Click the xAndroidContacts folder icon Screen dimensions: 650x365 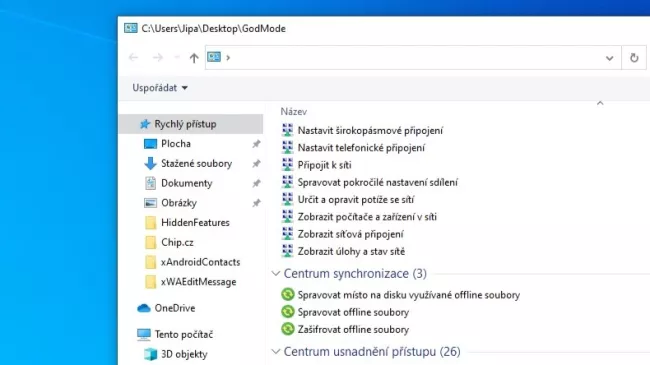[150, 262]
